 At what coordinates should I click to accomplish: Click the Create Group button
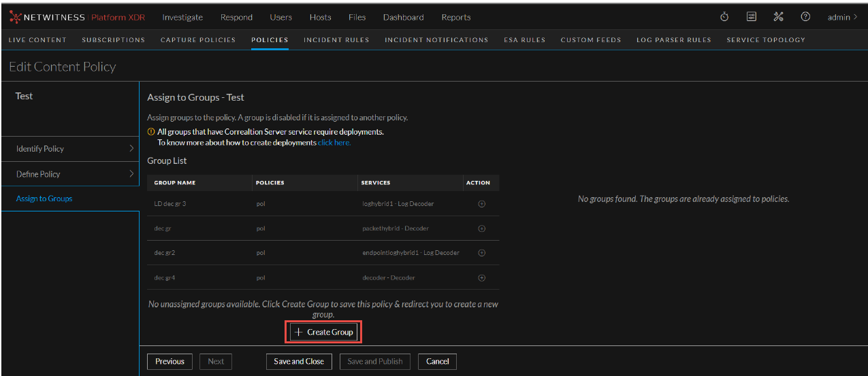click(324, 332)
